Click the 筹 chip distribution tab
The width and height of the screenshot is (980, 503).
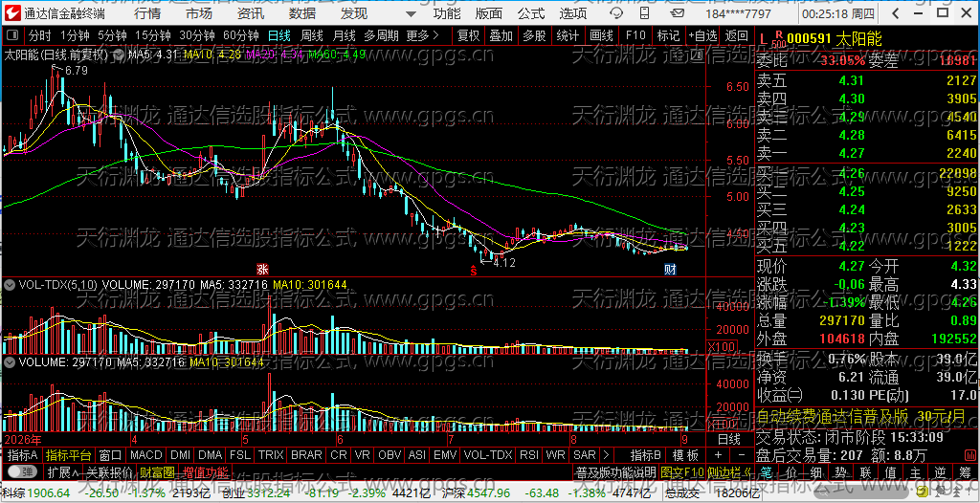tap(965, 471)
